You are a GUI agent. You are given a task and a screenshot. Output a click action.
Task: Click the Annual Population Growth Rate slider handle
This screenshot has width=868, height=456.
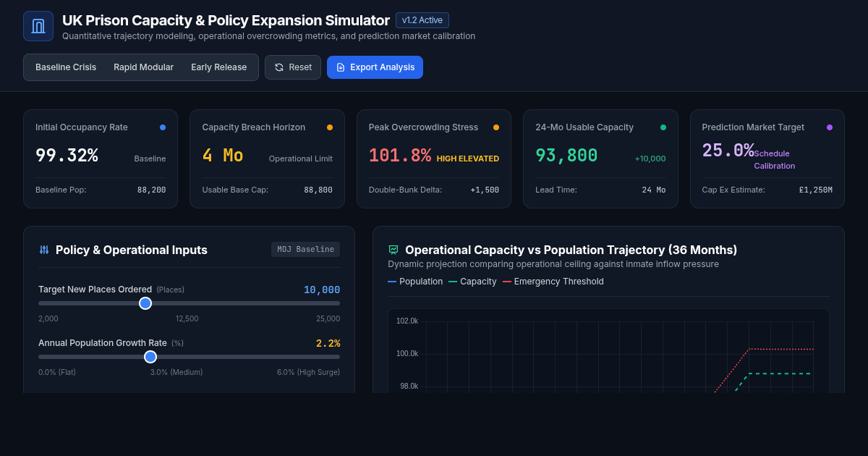150,357
